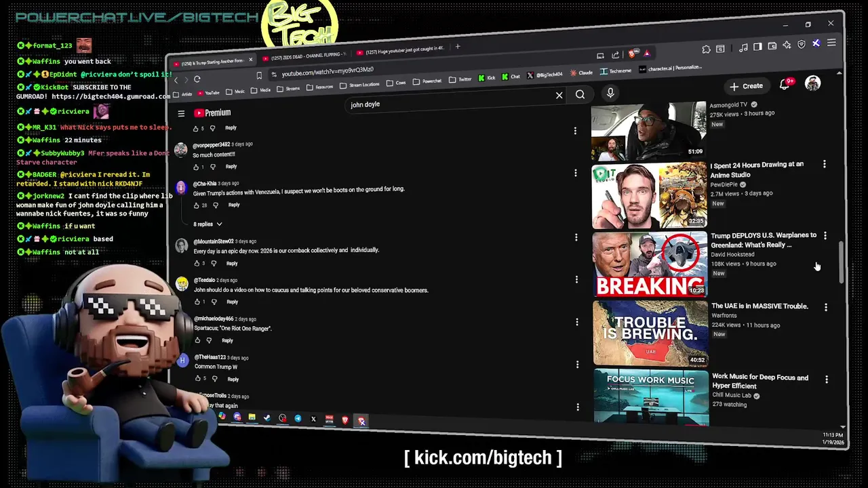The height and width of the screenshot is (488, 868).
Task: Switch to 'Is Trump Starting Another' tab
Action: click(x=212, y=61)
